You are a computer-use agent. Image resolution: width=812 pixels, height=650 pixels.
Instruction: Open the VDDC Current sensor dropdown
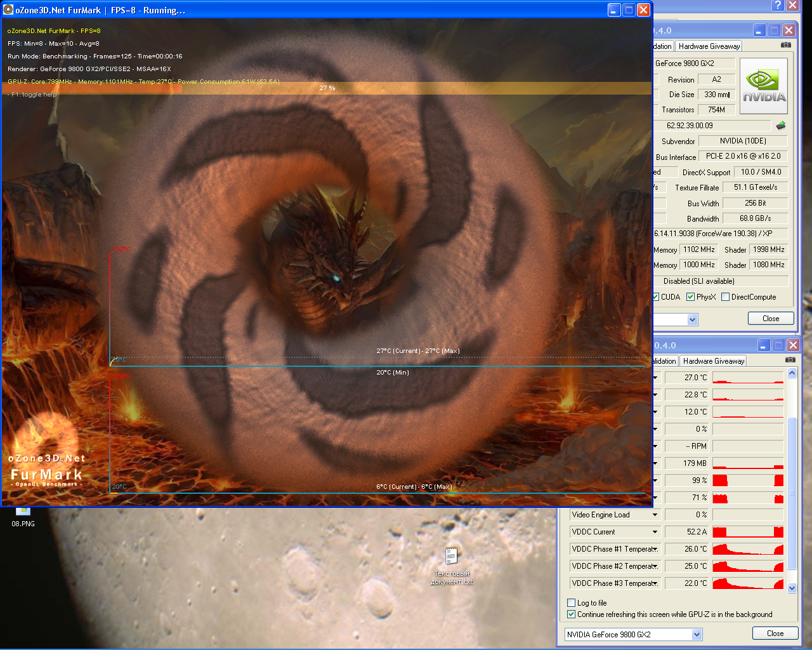click(x=655, y=532)
